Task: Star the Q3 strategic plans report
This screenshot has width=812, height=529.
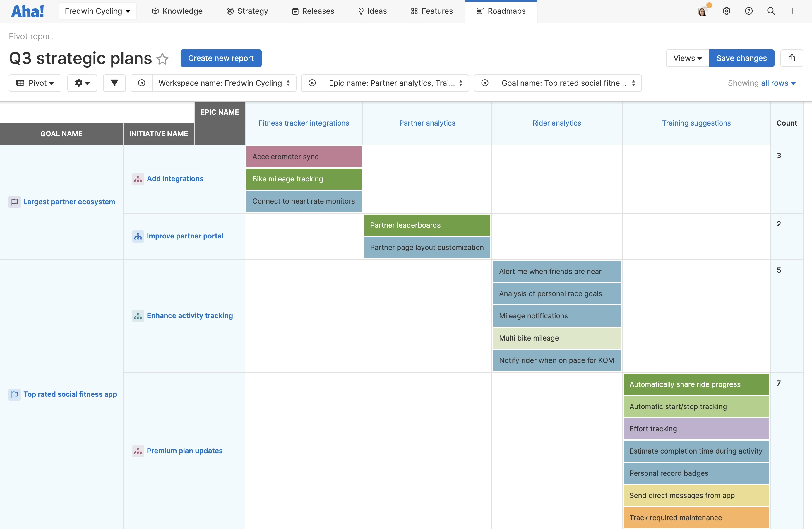Action: [x=162, y=59]
